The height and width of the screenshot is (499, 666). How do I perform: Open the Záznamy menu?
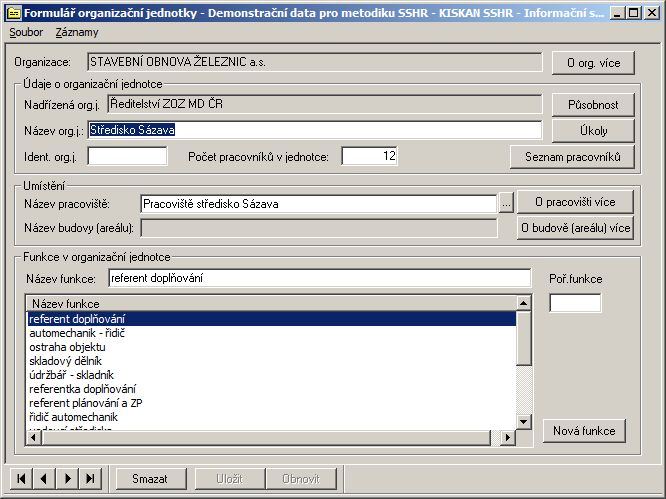pos(77,32)
